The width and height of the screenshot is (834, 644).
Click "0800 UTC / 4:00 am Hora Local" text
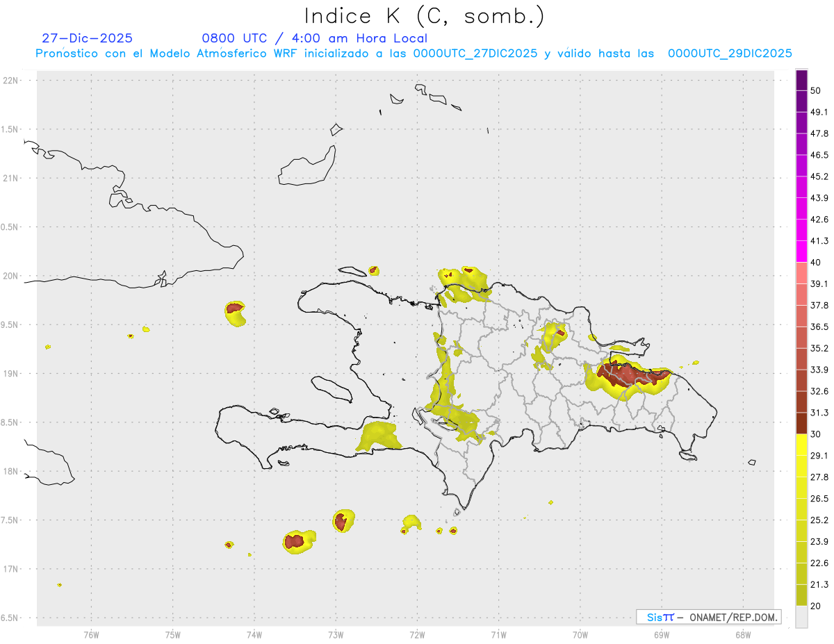(314, 38)
